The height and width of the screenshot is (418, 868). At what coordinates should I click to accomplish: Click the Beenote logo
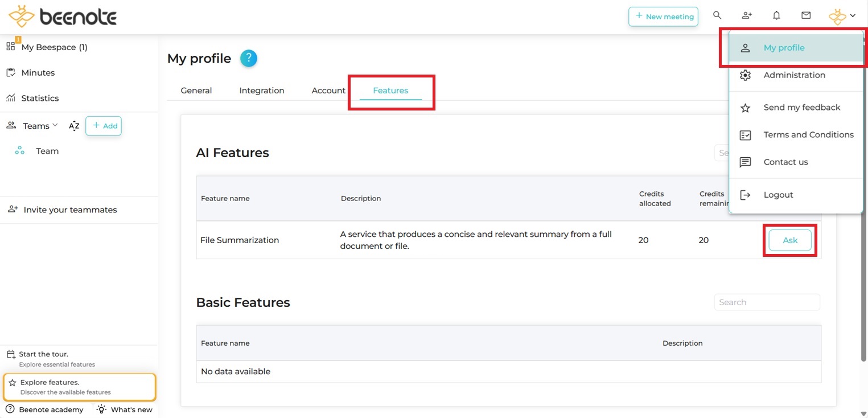[63, 17]
